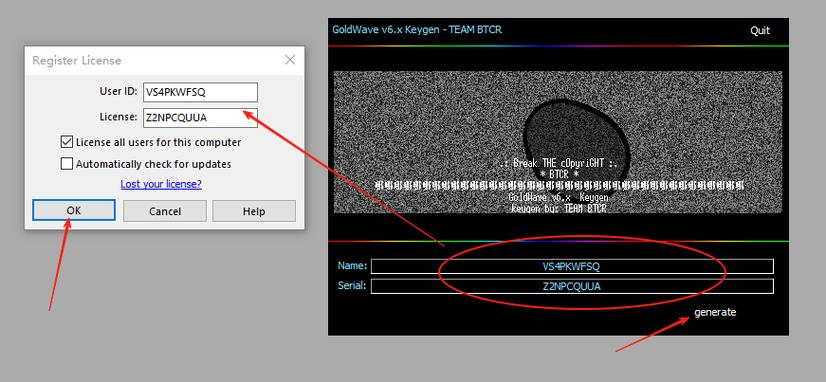Open Help from Register License dialog
This screenshot has width=826, height=382.
[254, 211]
